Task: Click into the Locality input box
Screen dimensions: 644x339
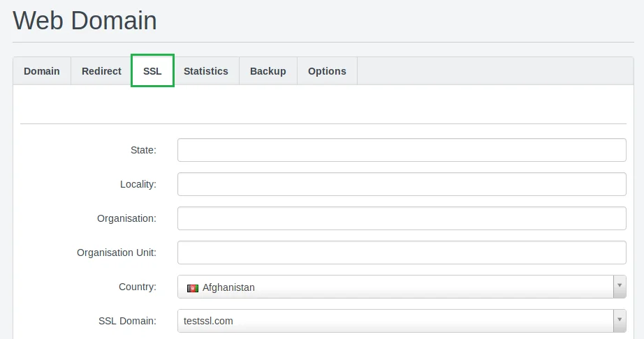Action: point(402,184)
